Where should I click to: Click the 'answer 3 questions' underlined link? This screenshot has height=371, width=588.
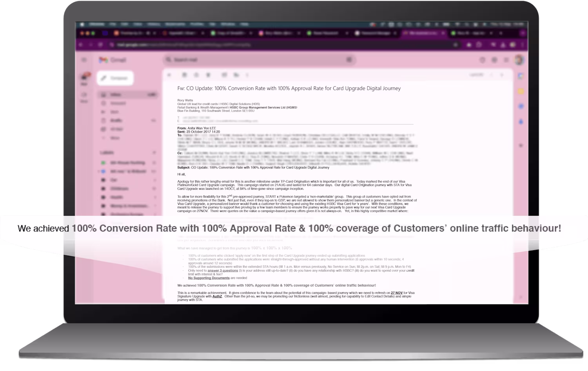(223, 271)
